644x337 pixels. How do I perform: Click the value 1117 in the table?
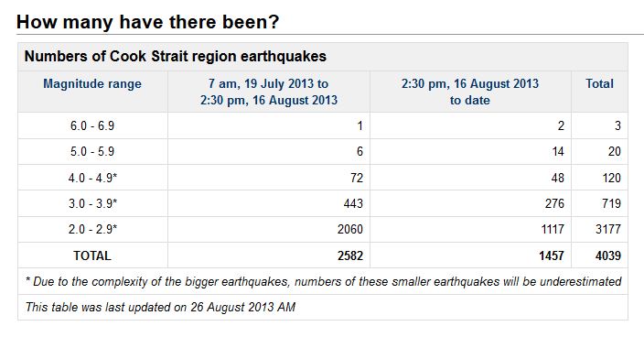click(x=553, y=229)
